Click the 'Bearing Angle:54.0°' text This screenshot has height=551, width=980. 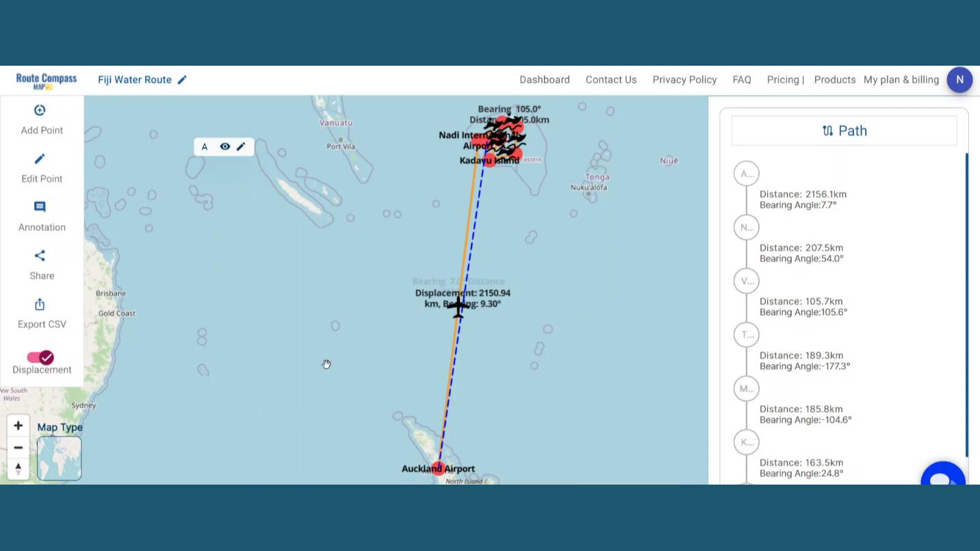[801, 259]
